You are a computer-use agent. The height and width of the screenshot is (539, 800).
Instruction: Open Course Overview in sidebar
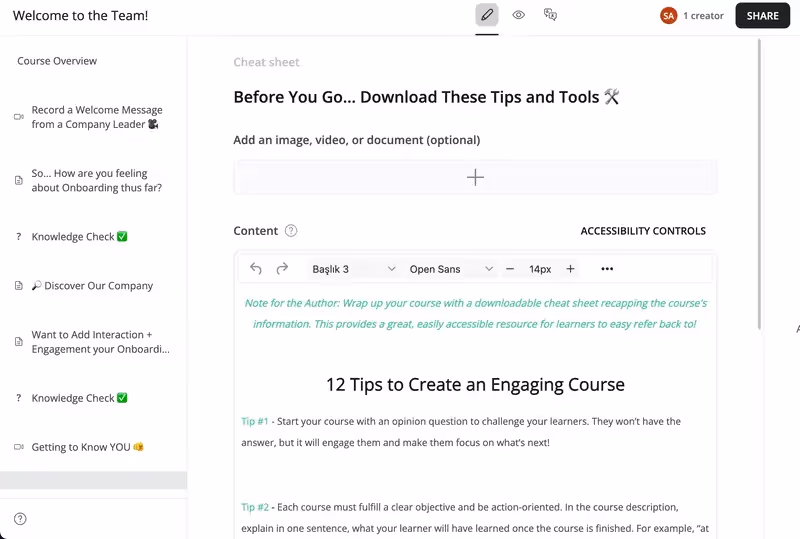click(x=57, y=61)
